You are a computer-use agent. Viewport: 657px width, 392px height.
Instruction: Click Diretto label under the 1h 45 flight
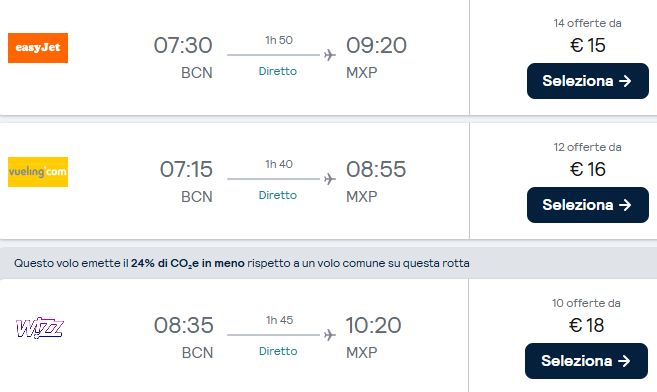[278, 351]
